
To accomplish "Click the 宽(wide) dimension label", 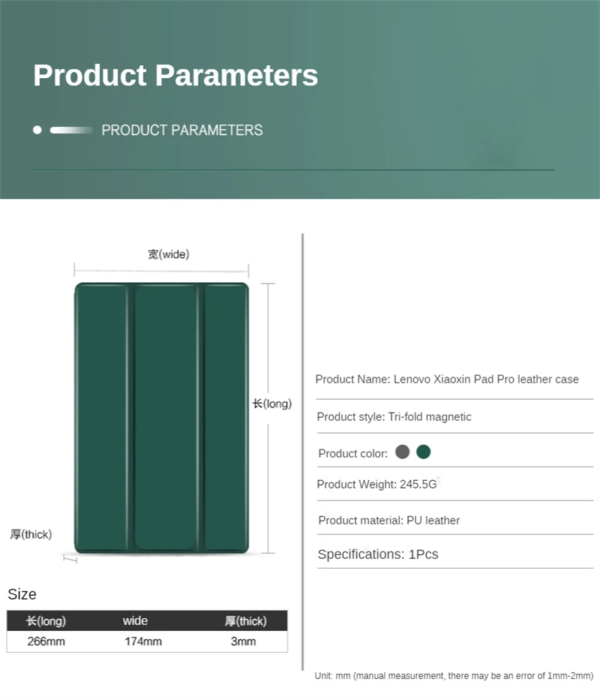I will click(x=168, y=254).
